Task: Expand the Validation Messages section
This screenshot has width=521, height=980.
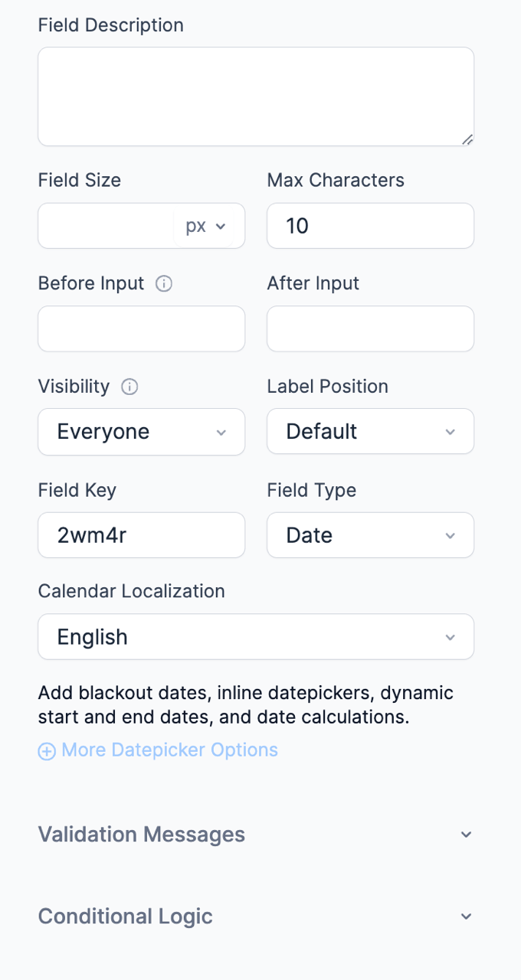Action: click(x=142, y=835)
